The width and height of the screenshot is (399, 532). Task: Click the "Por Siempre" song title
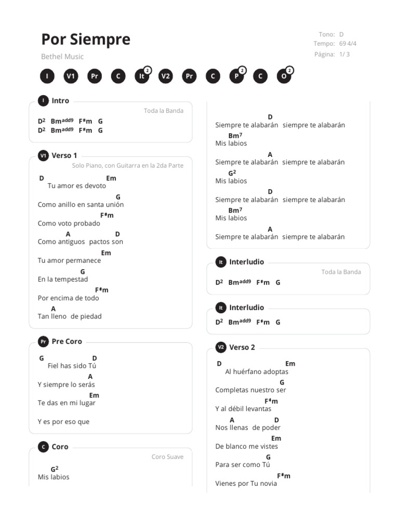[86, 39]
